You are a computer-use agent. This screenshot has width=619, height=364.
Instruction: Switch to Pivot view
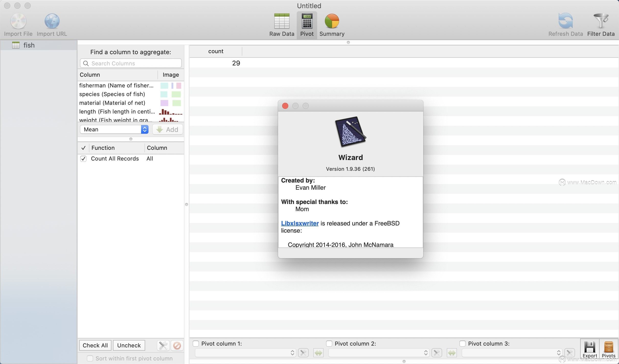pos(307,24)
